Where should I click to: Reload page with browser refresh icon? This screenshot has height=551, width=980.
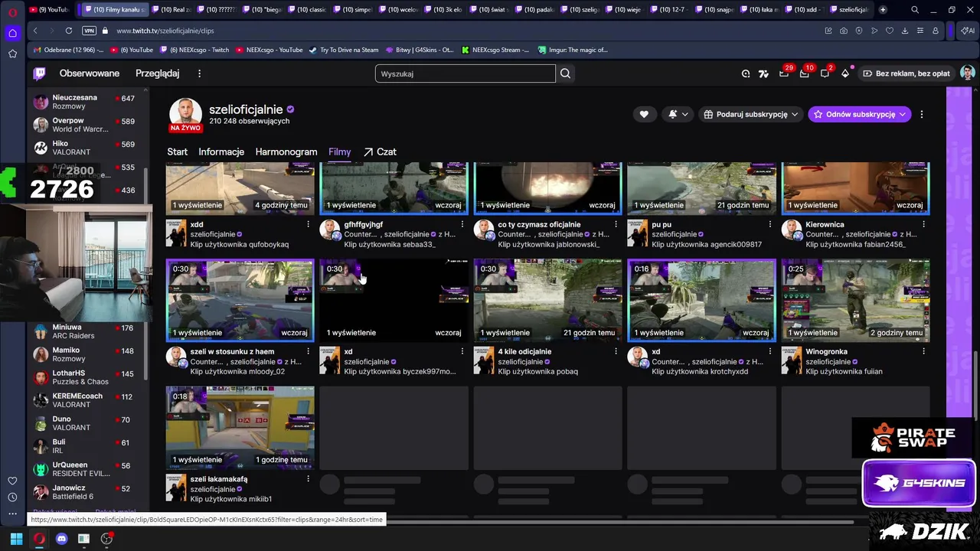tap(69, 31)
